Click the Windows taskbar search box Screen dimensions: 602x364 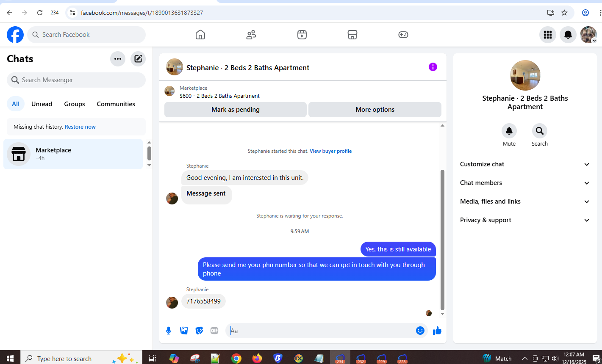(x=81, y=358)
